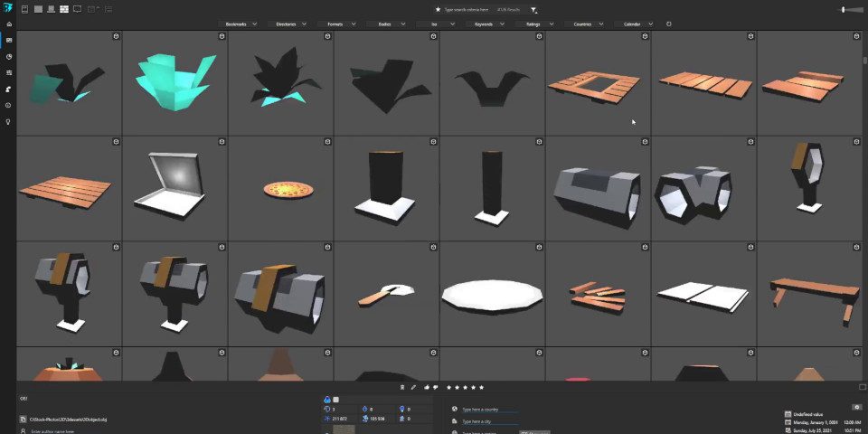Viewport: 868px width, 434px height.
Task: Click the home icon in left sidebar
Action: tap(8, 24)
